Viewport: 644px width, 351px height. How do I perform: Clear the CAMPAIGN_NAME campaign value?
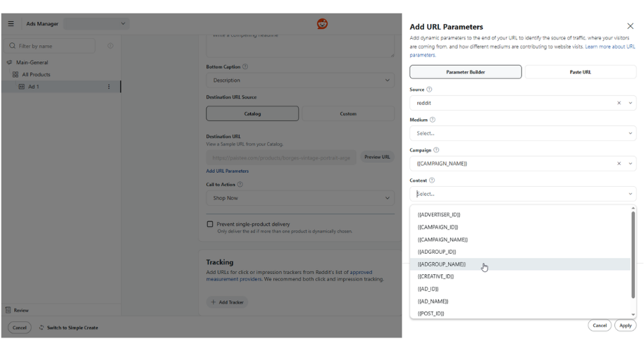(x=619, y=164)
